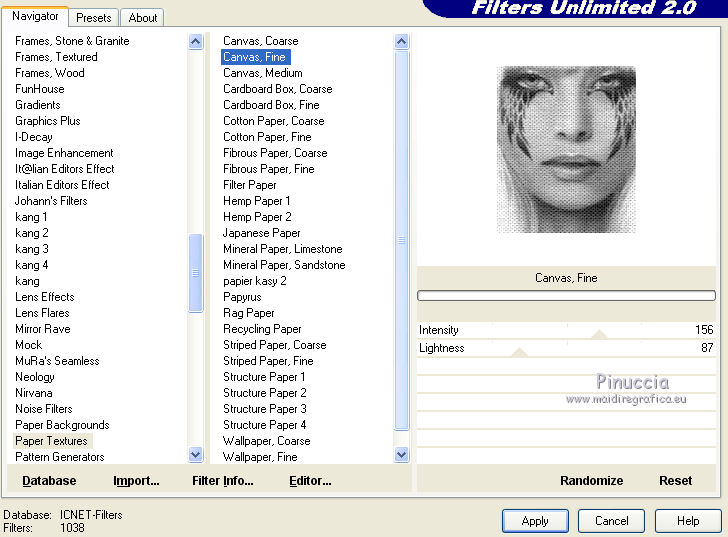Switch to the Presets tab
The image size is (728, 537).
(94, 18)
